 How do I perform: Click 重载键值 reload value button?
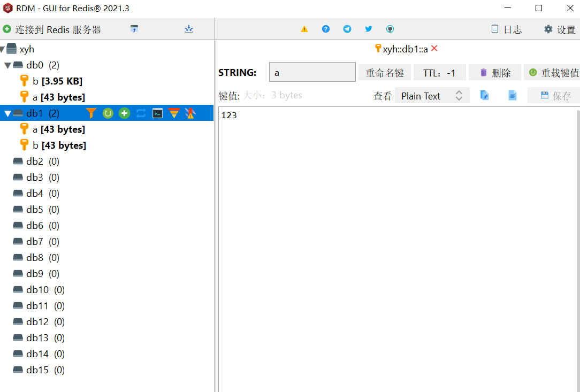tap(552, 73)
